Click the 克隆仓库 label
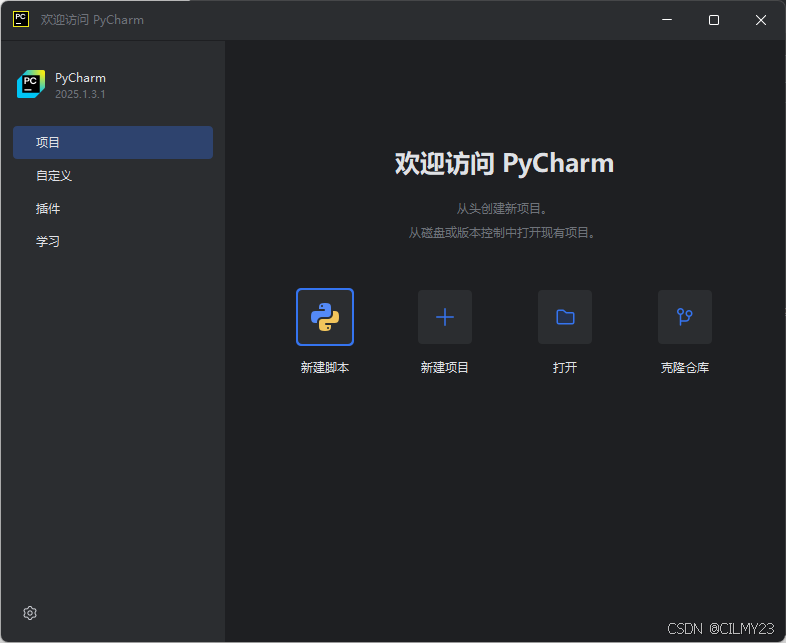This screenshot has height=643, width=786. pos(685,368)
